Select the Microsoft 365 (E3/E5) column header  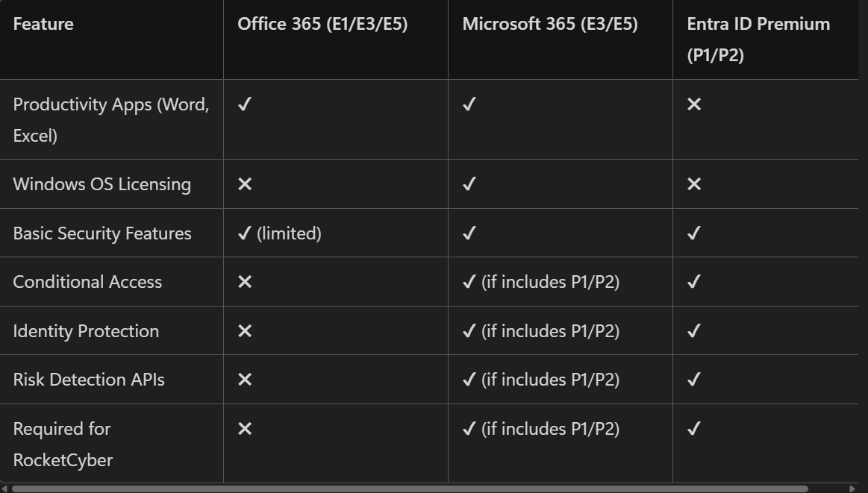coord(550,24)
